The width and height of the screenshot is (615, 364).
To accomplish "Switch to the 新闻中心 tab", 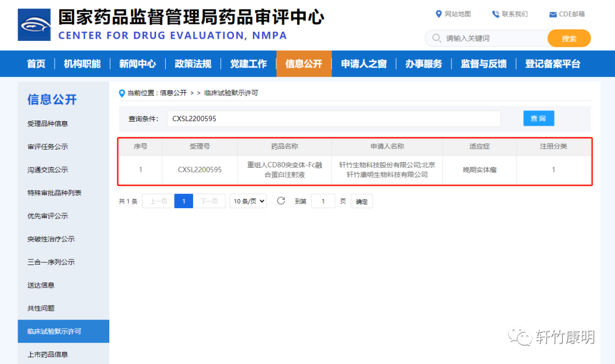I will 137,64.
